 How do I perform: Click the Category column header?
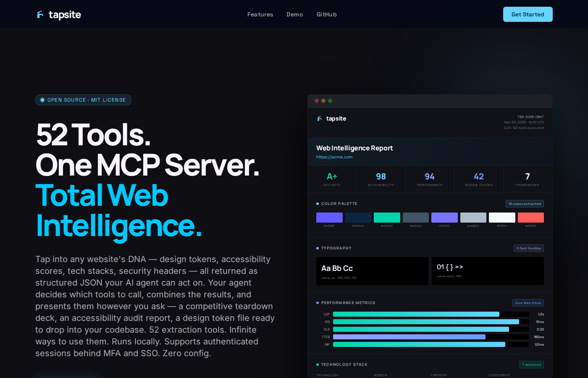[439, 375]
